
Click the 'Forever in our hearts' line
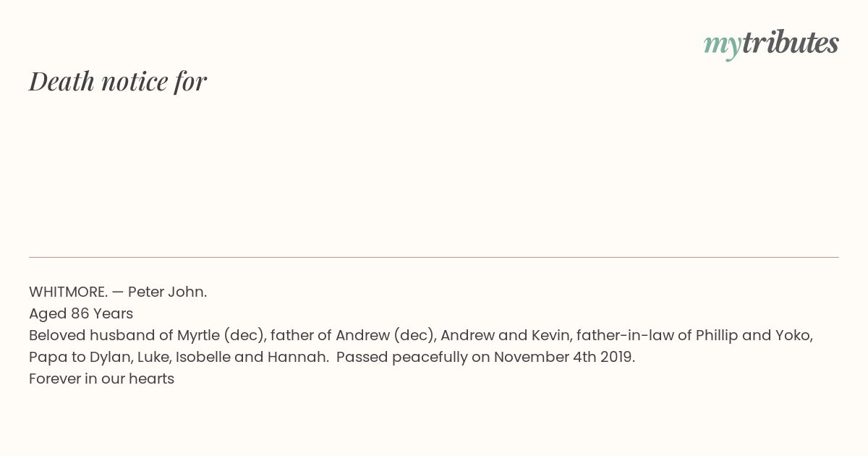[101, 379]
